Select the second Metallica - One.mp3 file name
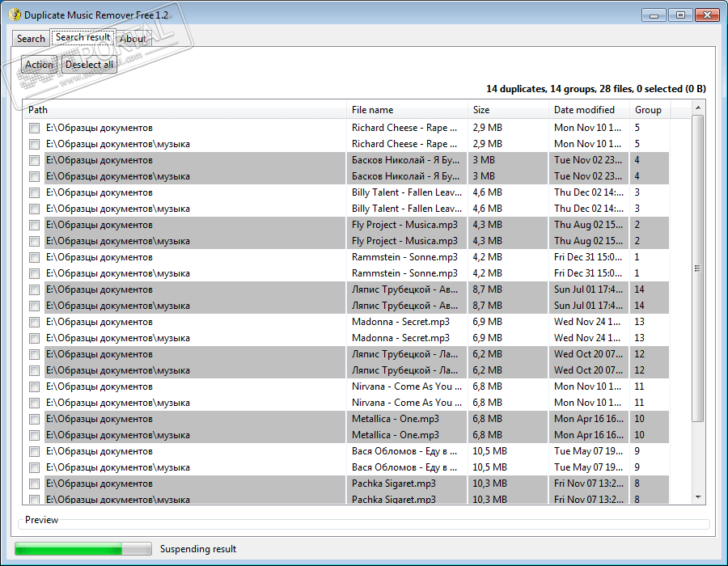This screenshot has width=728, height=566. point(396,435)
